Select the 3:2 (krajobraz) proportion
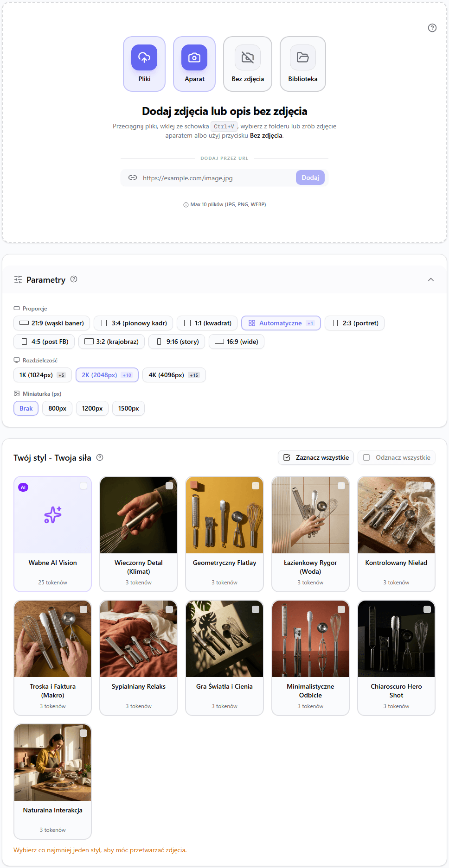The height and width of the screenshot is (868, 449). (x=112, y=342)
